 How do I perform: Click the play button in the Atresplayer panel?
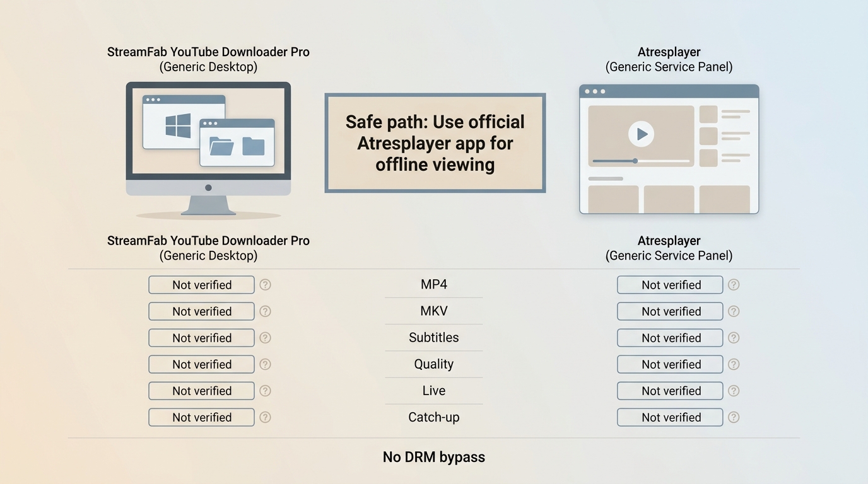[642, 134]
